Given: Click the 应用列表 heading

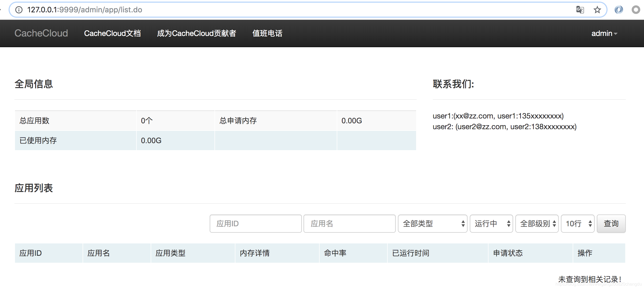Looking at the screenshot, I should [34, 188].
